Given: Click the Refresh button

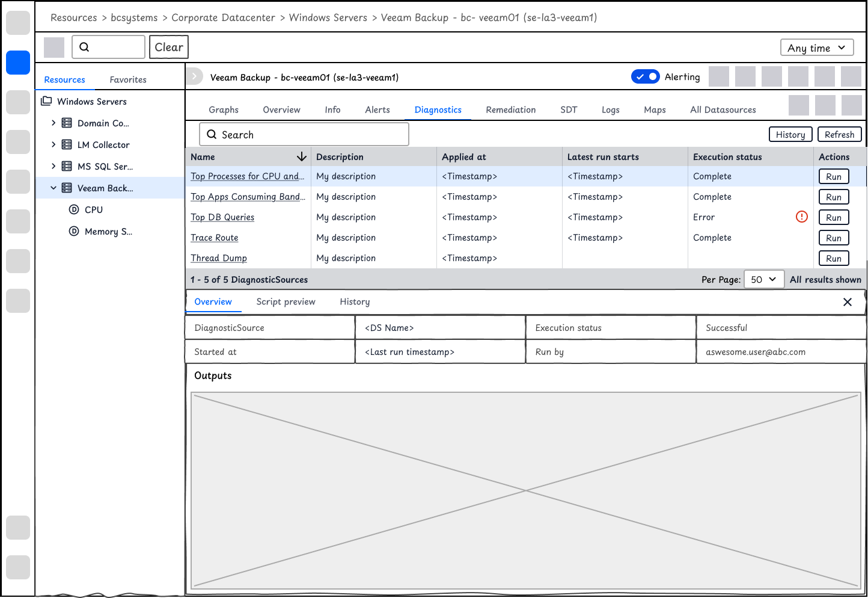Looking at the screenshot, I should tap(839, 134).
